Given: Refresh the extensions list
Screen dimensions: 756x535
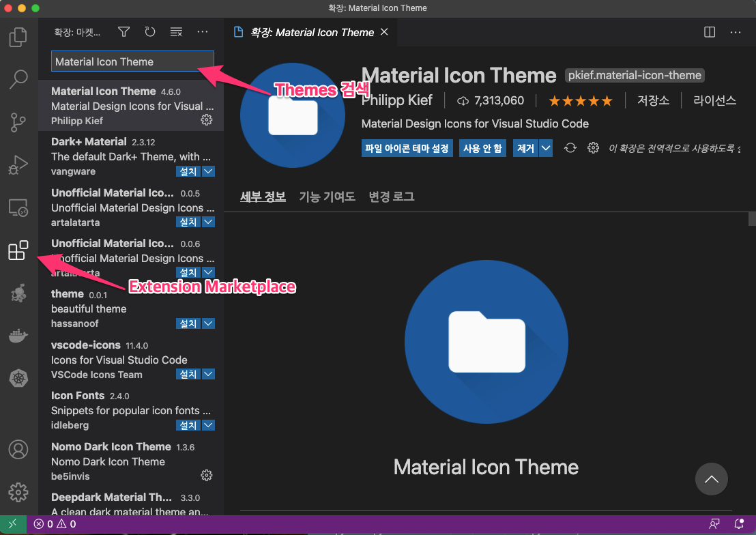Looking at the screenshot, I should pyautogui.click(x=150, y=32).
